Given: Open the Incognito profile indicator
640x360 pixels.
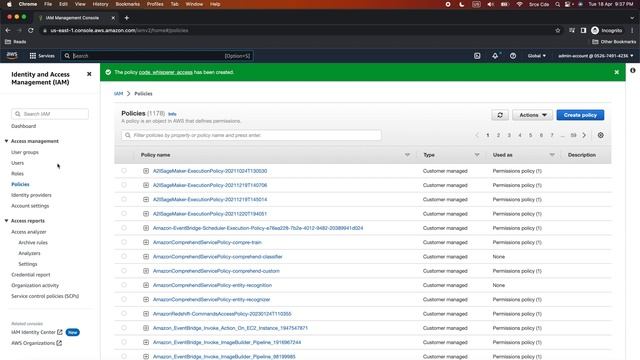Looking at the screenshot, I should click(607, 30).
